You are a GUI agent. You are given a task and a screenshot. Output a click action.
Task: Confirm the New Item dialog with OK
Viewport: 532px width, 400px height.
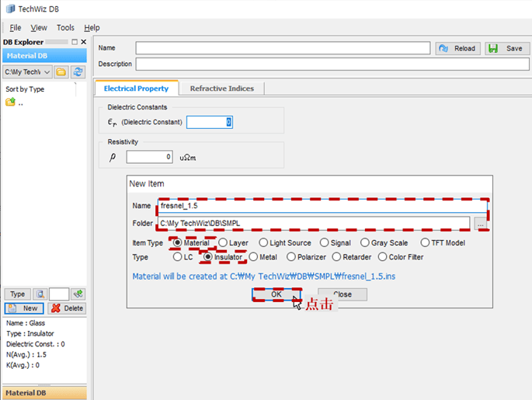tap(276, 294)
